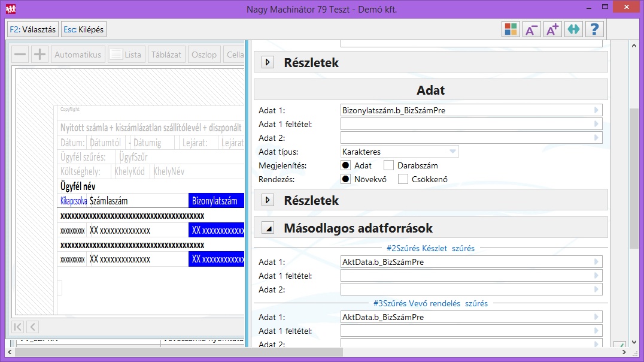
Task: Open Adat típus Karakteres dropdown
Action: click(399, 152)
